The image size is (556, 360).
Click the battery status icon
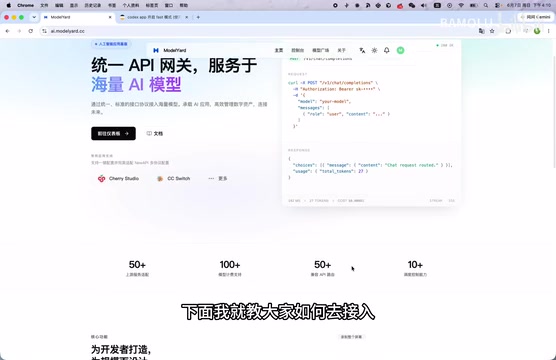(474, 5)
